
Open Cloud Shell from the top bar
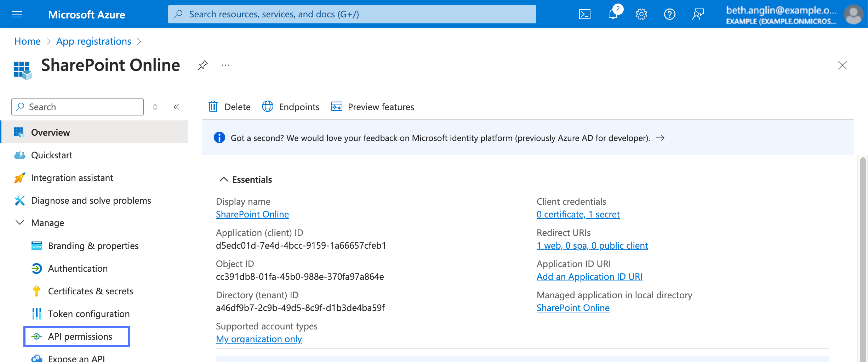coord(584,14)
